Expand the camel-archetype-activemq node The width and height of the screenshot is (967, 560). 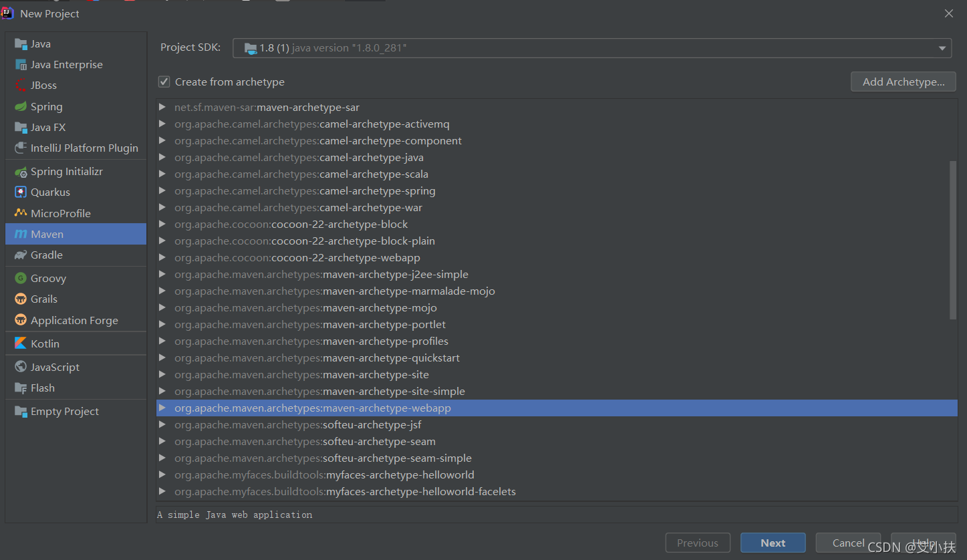162,124
